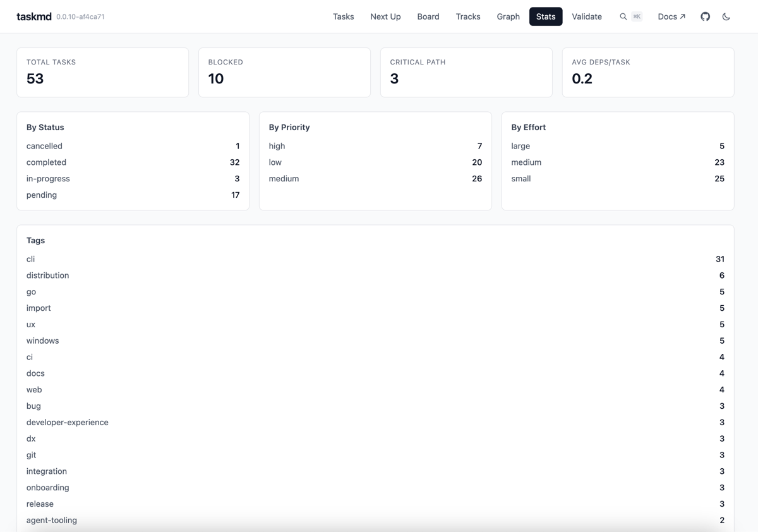Switch to the Tracks view
The image size is (758, 532).
(x=468, y=16)
